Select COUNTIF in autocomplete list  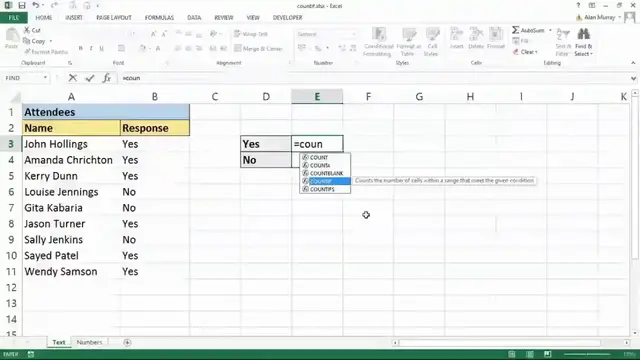325,181
